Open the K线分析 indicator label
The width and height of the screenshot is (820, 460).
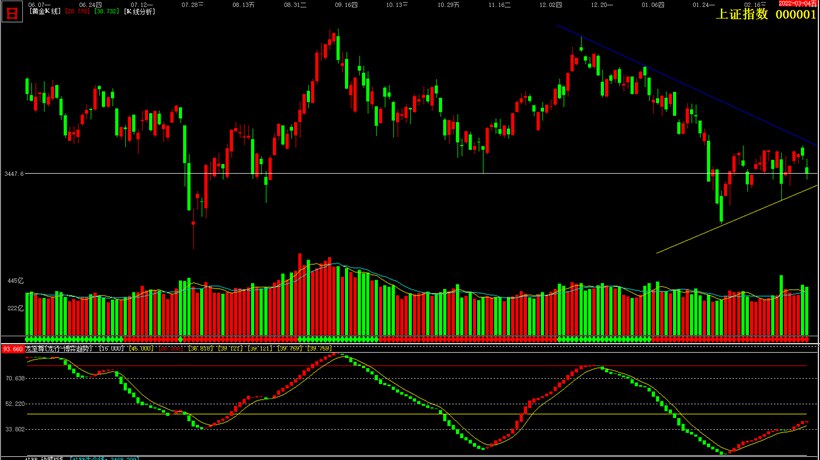(140, 11)
